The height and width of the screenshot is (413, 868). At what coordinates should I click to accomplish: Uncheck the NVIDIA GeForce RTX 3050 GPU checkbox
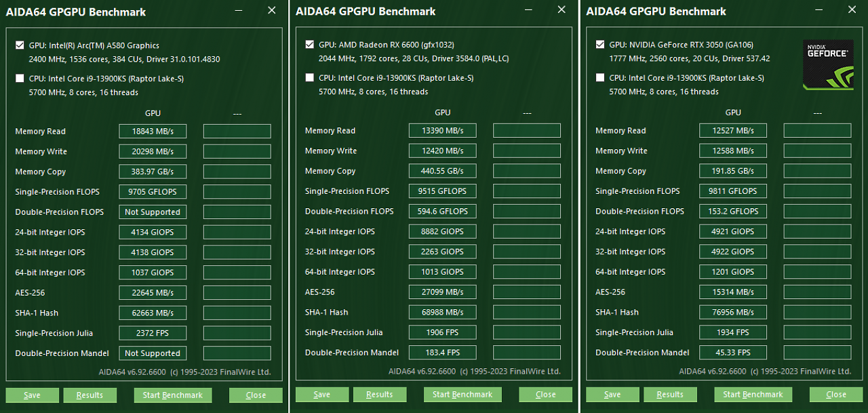(600, 45)
